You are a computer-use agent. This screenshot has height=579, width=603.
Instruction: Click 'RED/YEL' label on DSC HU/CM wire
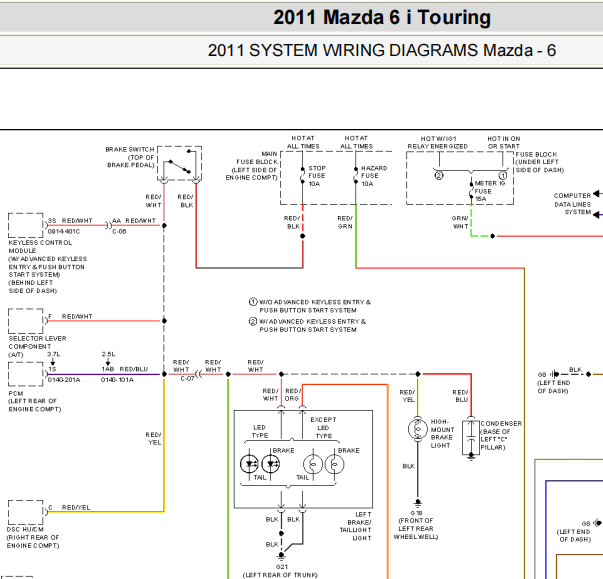tap(76, 507)
